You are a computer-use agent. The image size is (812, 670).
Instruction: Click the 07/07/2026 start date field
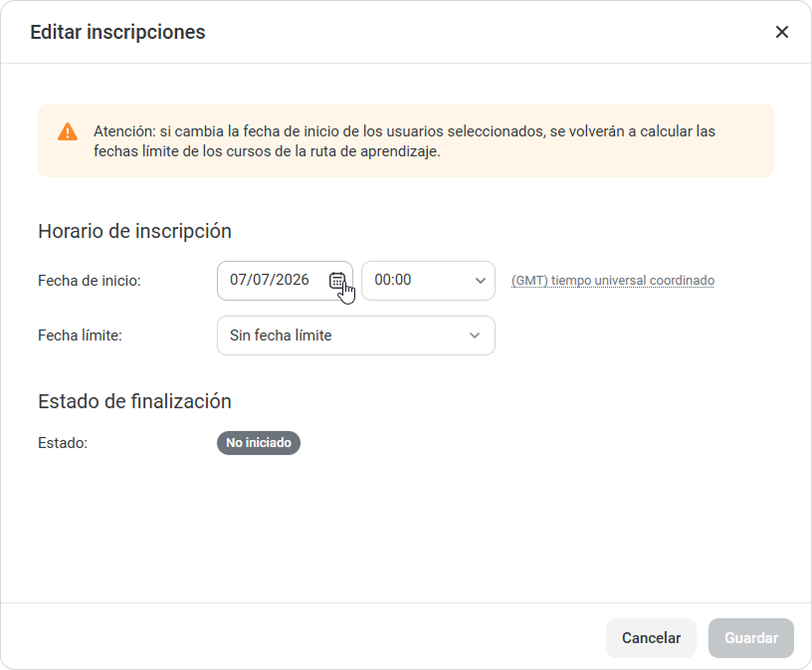[285, 281]
